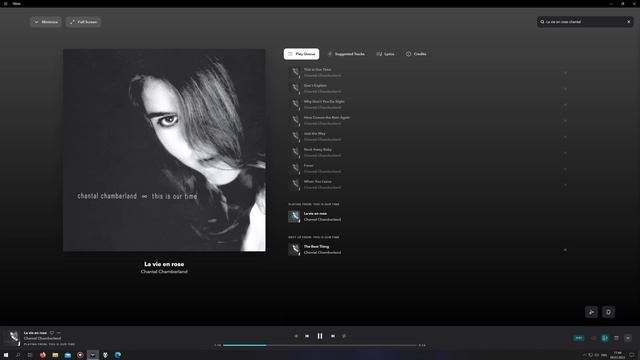
Task: Minimize the now playing view
Action: [46, 22]
